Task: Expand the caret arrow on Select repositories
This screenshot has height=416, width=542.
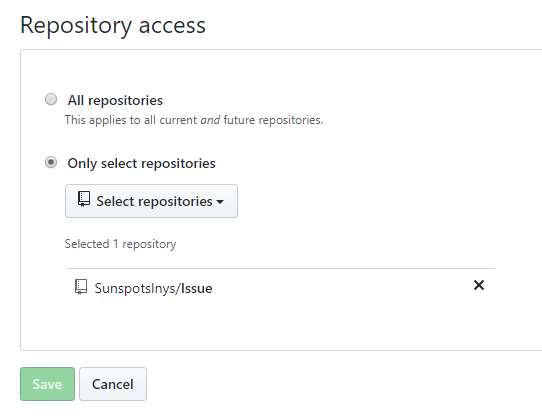Action: coord(220,202)
